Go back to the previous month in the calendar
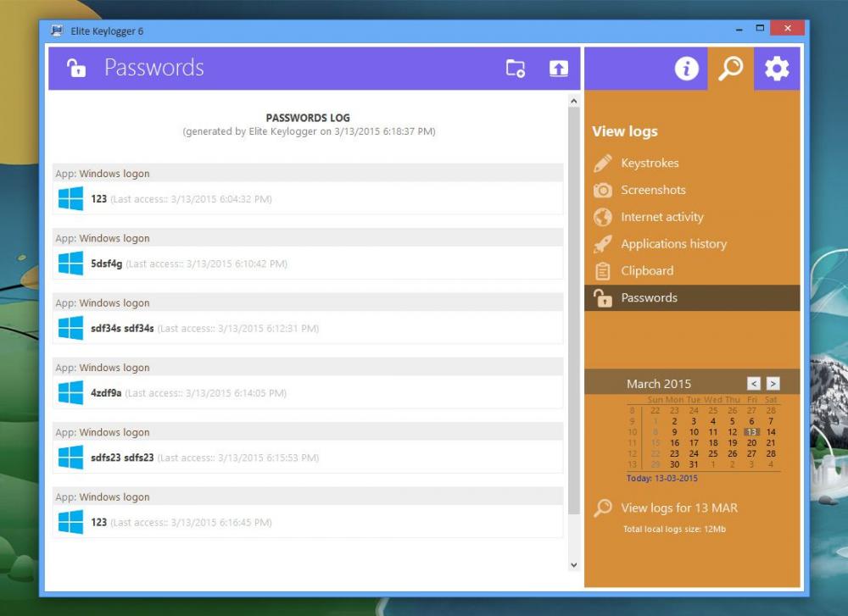This screenshot has height=616, width=848. pyautogui.click(x=753, y=383)
